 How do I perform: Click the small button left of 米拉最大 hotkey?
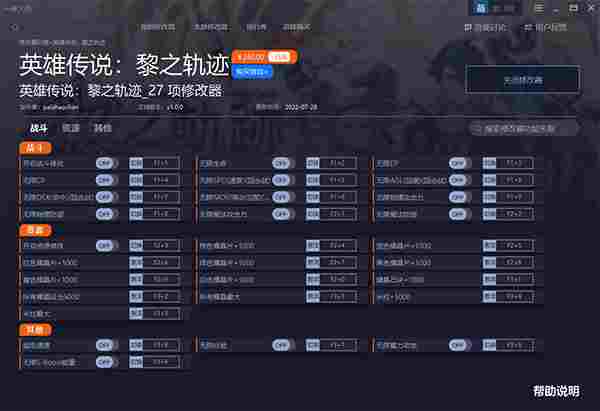point(136,314)
